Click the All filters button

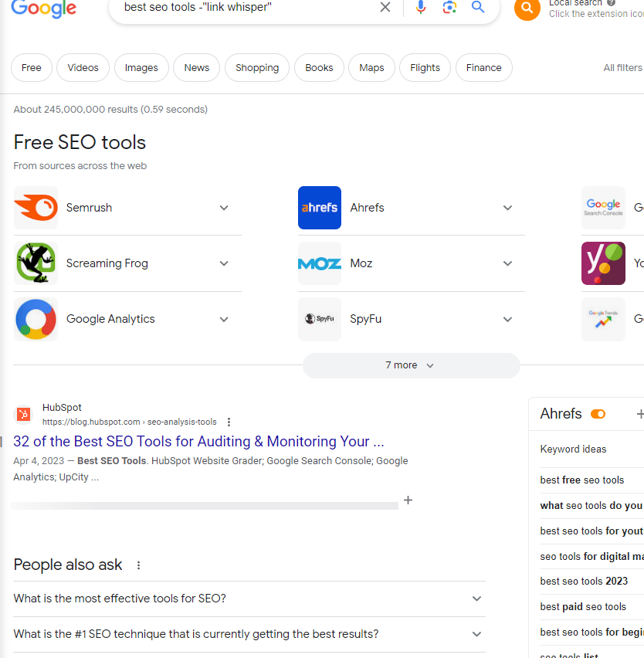[x=622, y=68]
